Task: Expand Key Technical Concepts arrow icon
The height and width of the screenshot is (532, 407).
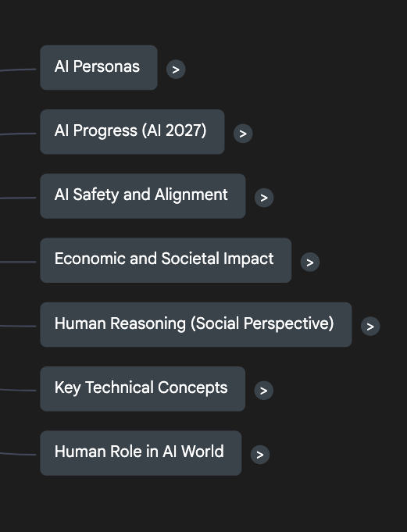Action: [263, 390]
